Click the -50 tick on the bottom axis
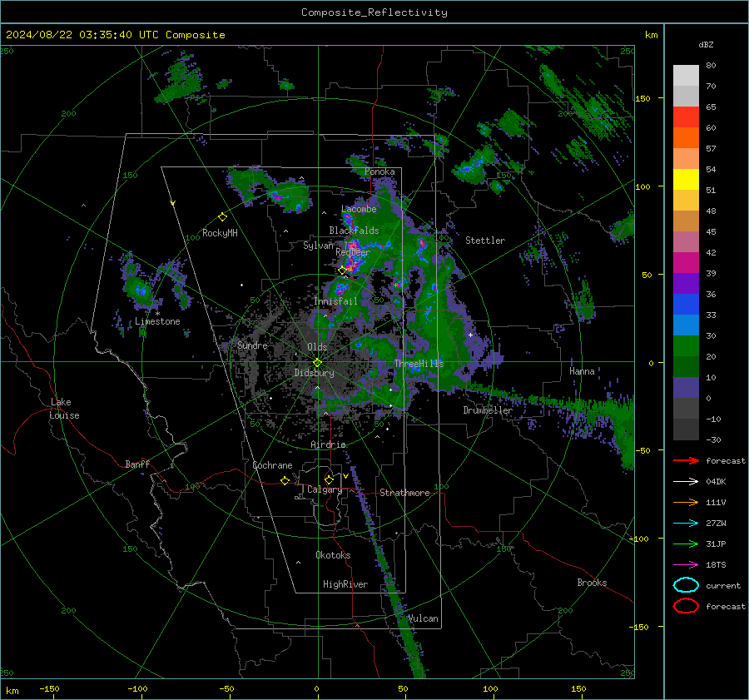This screenshot has width=749, height=700. coord(226,688)
